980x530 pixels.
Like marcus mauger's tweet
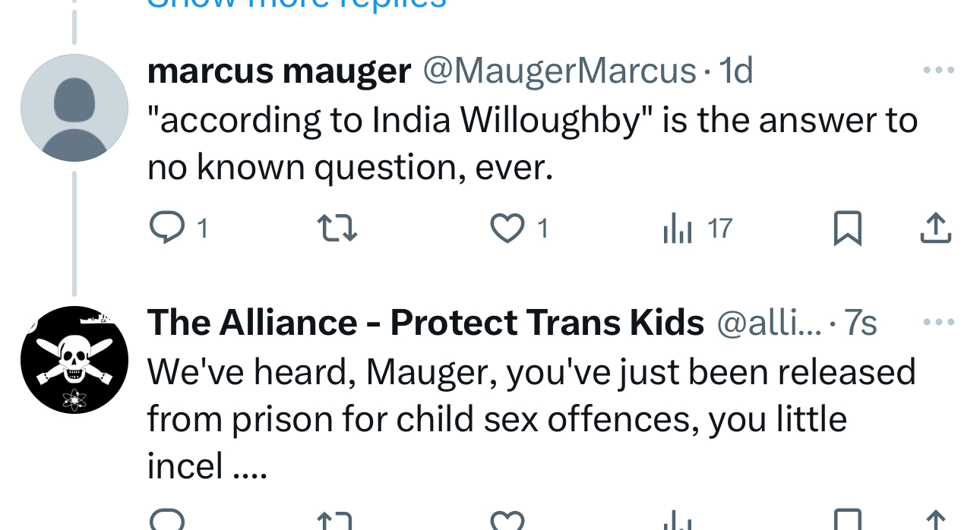point(507,228)
